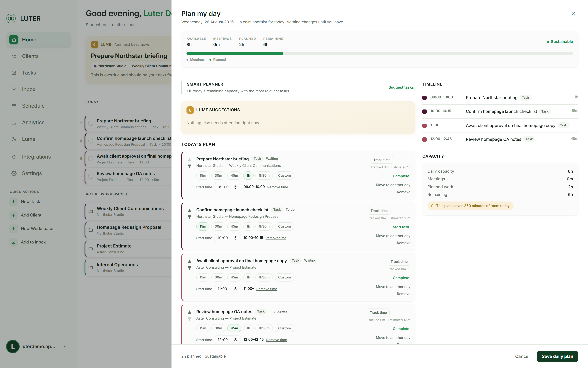588x368 pixels.
Task: Open Settings via its gear icon
Action: pos(14,173)
